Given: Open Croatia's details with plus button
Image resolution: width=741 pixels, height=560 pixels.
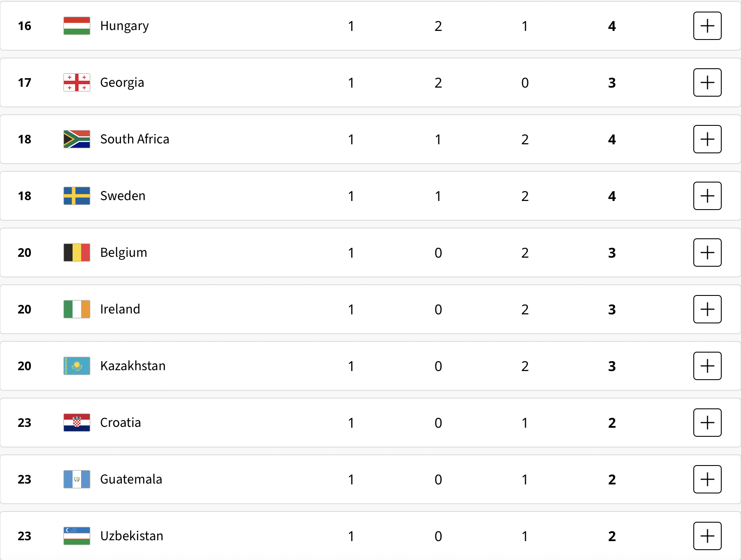Looking at the screenshot, I should 707,423.
